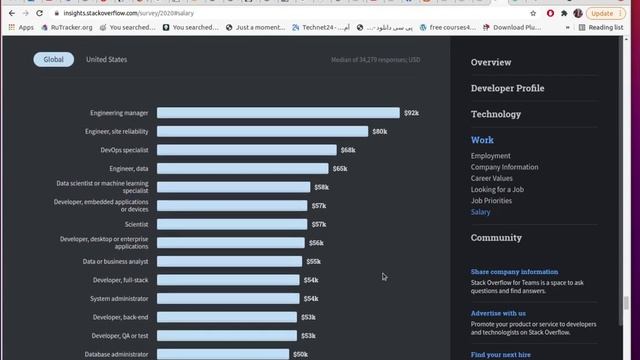Click the scrollbar up arrow
The height and width of the screenshot is (360, 640).
coord(626,39)
